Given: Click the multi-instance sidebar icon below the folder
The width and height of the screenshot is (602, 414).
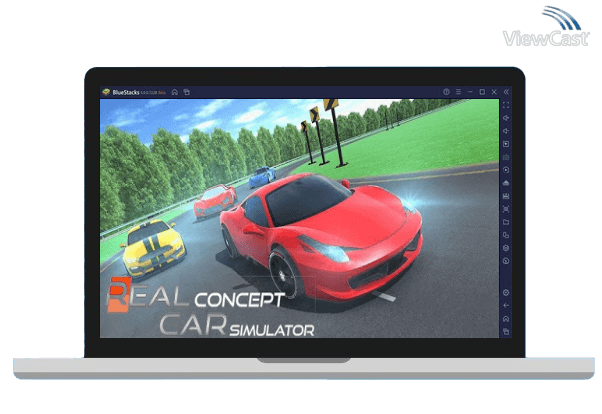Looking at the screenshot, I should pos(506,235).
